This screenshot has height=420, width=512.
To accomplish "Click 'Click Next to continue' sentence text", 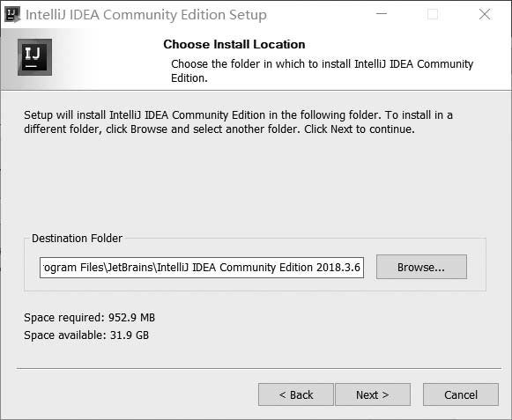I will (360, 129).
